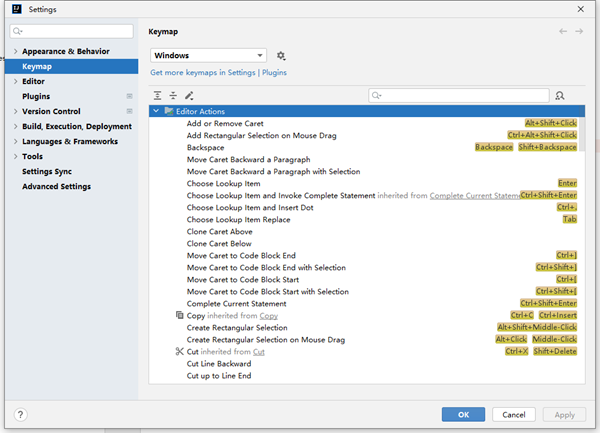The height and width of the screenshot is (433, 600).
Task: Click the Plugins project-level indicator icon
Action: [130, 96]
